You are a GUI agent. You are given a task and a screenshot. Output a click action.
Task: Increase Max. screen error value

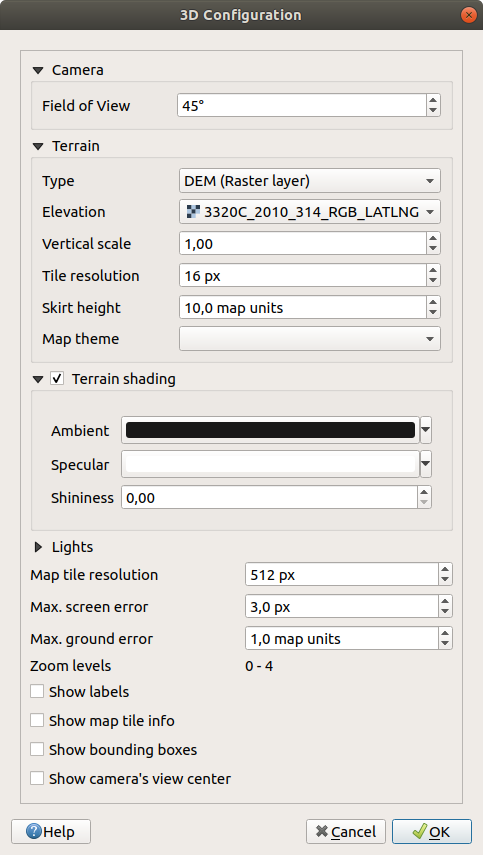click(445, 601)
